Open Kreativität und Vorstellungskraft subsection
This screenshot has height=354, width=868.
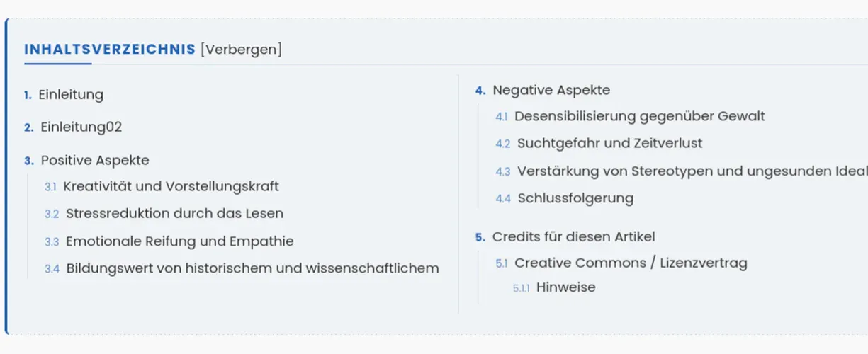coord(171,187)
